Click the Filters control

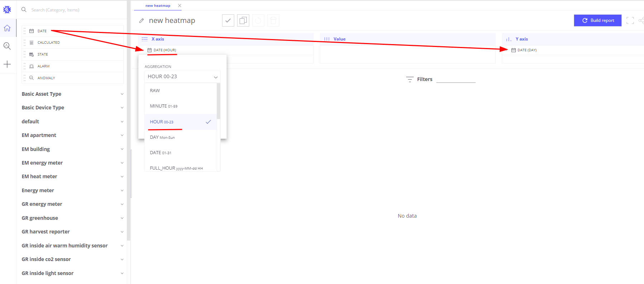click(x=419, y=79)
